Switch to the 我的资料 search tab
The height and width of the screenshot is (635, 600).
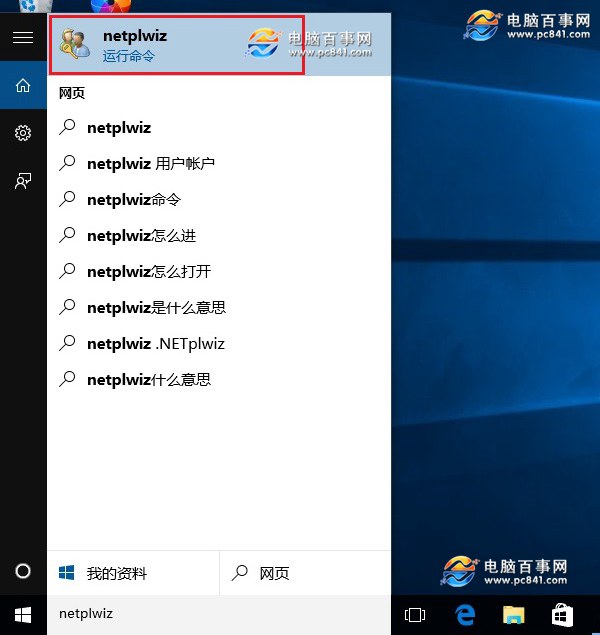point(133,573)
